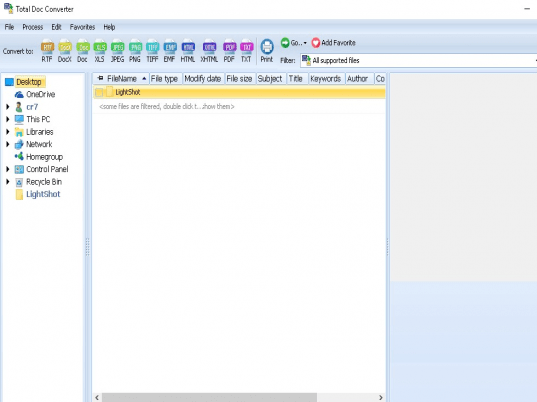Choose the EMF conversion icon
This screenshot has width=537, height=402.
170,51
